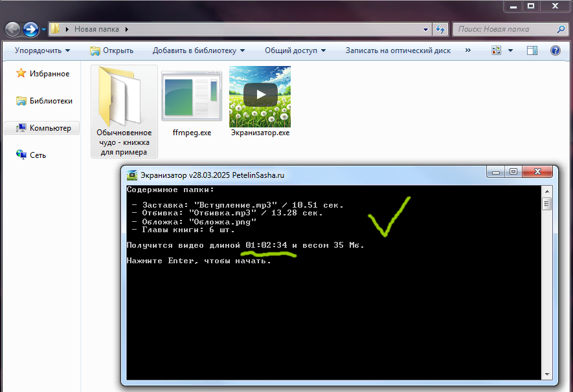Open the Упорядочить dropdown menu
Viewport: 573px width, 392px height.
click(42, 50)
